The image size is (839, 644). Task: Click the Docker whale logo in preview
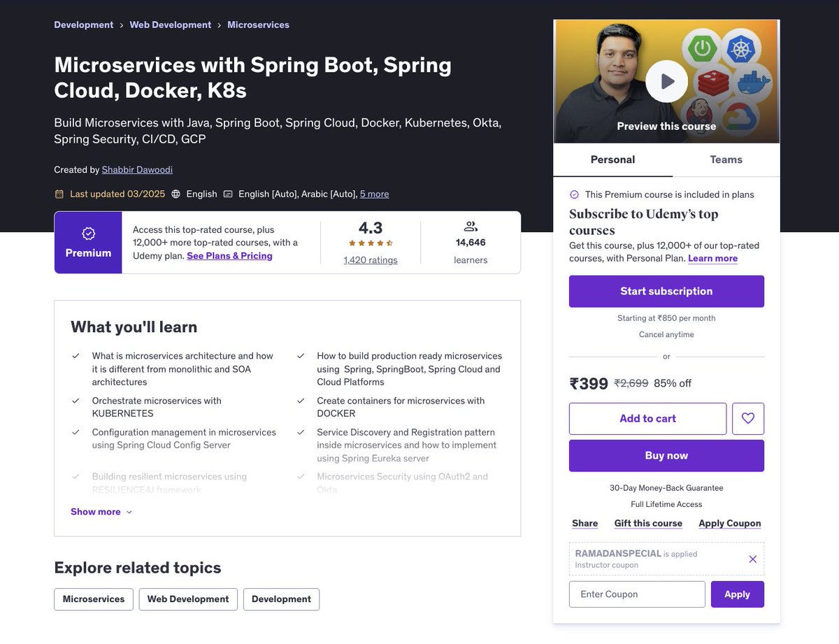click(754, 83)
